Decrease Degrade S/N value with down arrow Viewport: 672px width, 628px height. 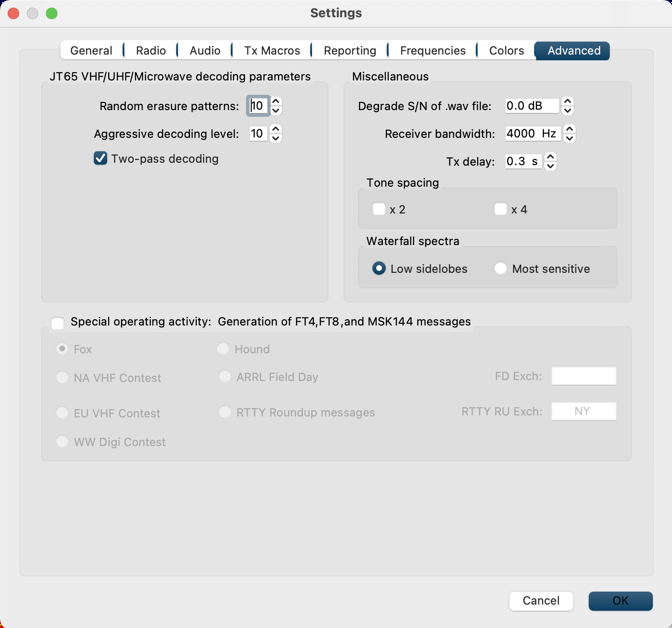click(x=568, y=111)
